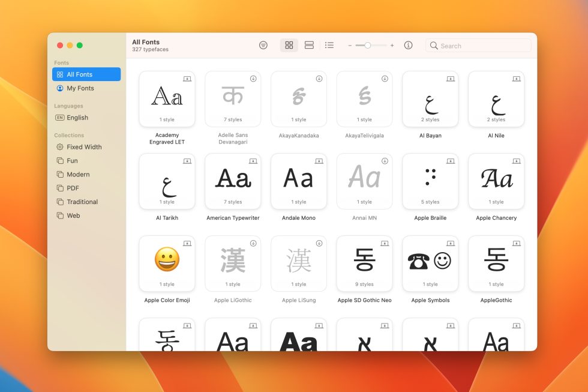This screenshot has width=588, height=392.
Task: Select the Academy Engraved LET font card
Action: click(167, 99)
